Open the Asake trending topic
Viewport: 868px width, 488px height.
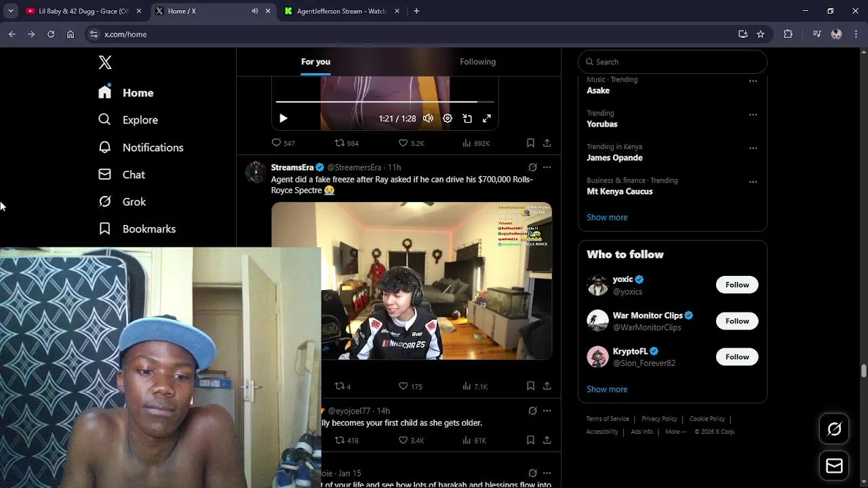[598, 90]
